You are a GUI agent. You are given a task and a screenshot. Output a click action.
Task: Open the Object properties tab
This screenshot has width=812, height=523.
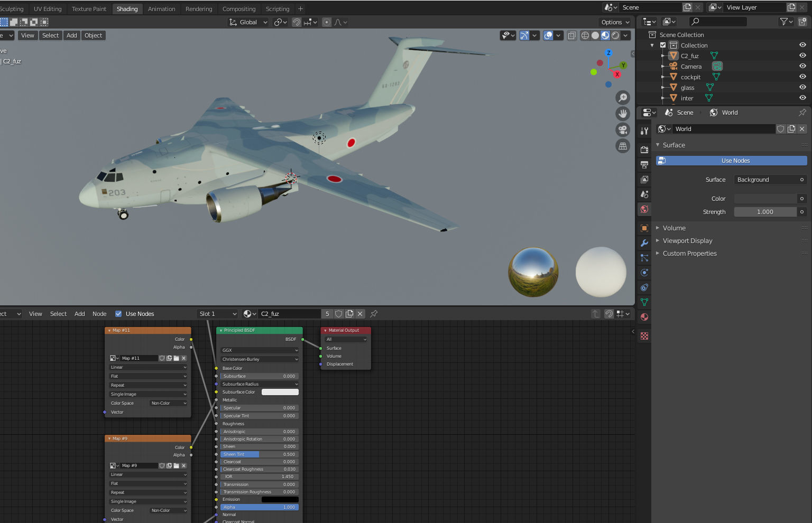click(x=644, y=228)
